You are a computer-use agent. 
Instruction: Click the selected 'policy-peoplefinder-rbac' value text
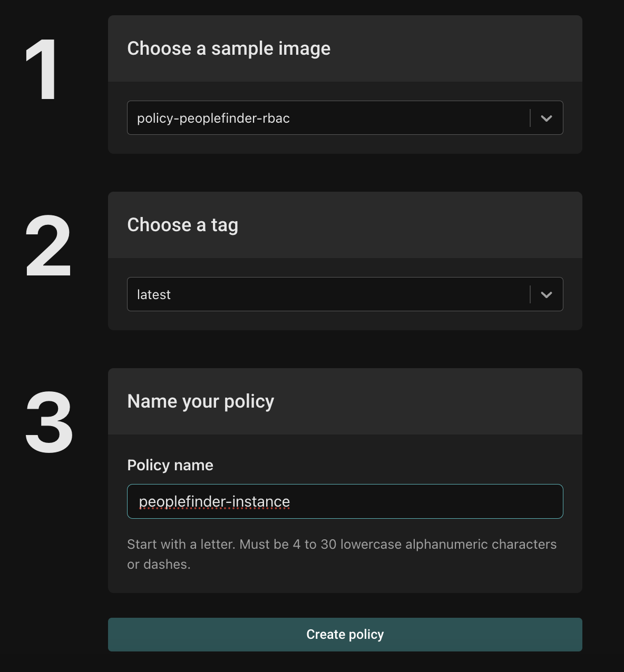coord(213,118)
